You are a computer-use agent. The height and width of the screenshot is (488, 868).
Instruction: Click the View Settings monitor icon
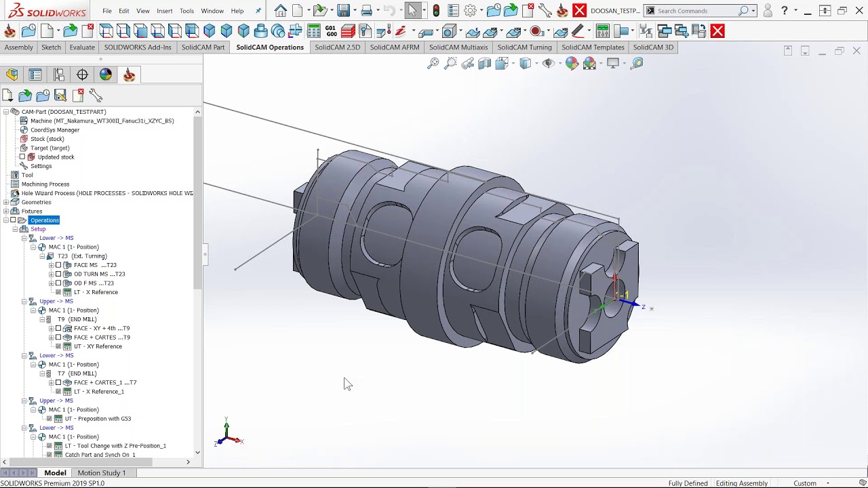[x=613, y=63]
